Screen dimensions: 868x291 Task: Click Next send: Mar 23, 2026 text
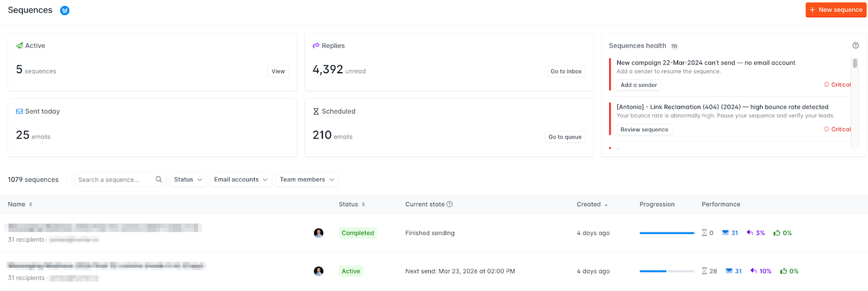460,271
